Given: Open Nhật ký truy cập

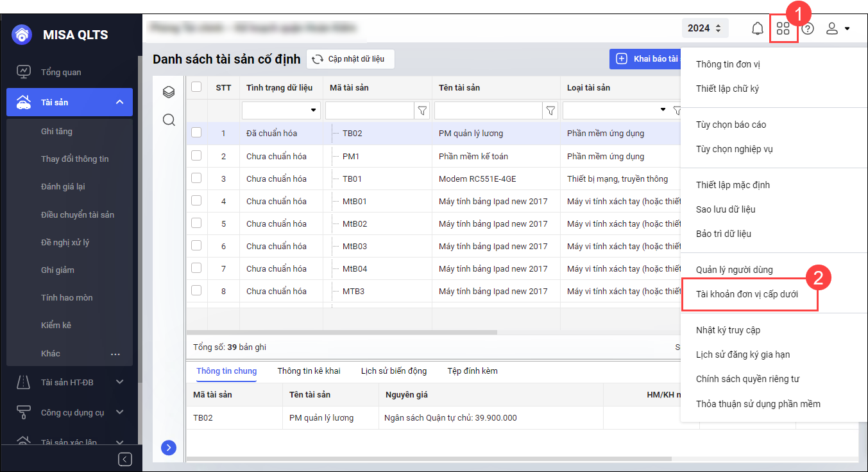Looking at the screenshot, I should pyautogui.click(x=728, y=330).
